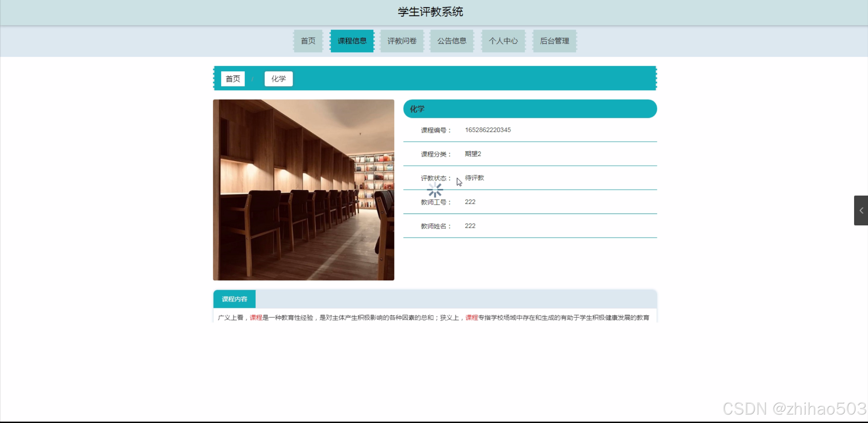Click the 教师工号 value 222

pyautogui.click(x=470, y=202)
